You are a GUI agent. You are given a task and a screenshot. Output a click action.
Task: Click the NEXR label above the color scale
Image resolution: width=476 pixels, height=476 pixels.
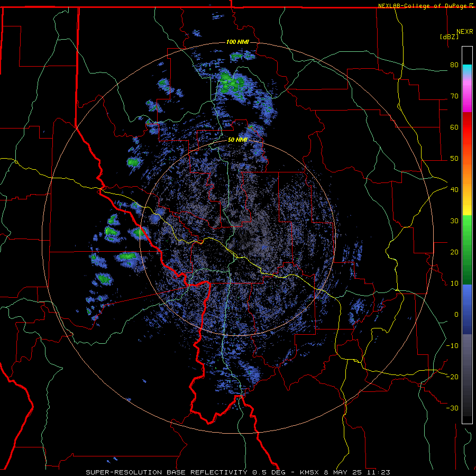tap(465, 32)
